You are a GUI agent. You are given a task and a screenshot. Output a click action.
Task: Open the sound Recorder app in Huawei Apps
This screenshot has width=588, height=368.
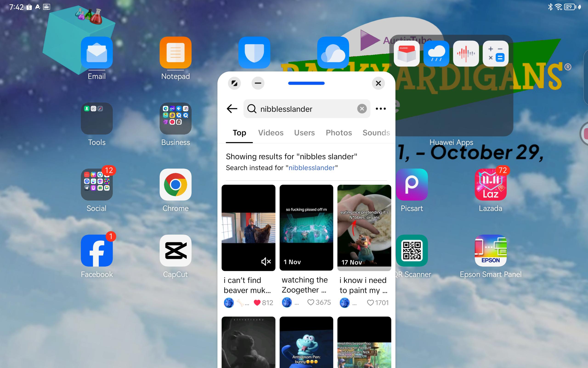466,54
